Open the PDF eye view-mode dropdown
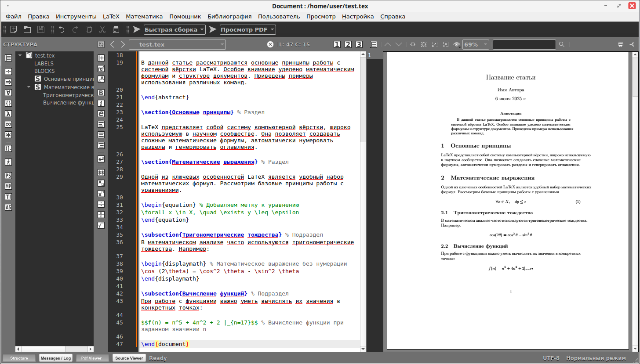The image size is (640, 364). (457, 44)
